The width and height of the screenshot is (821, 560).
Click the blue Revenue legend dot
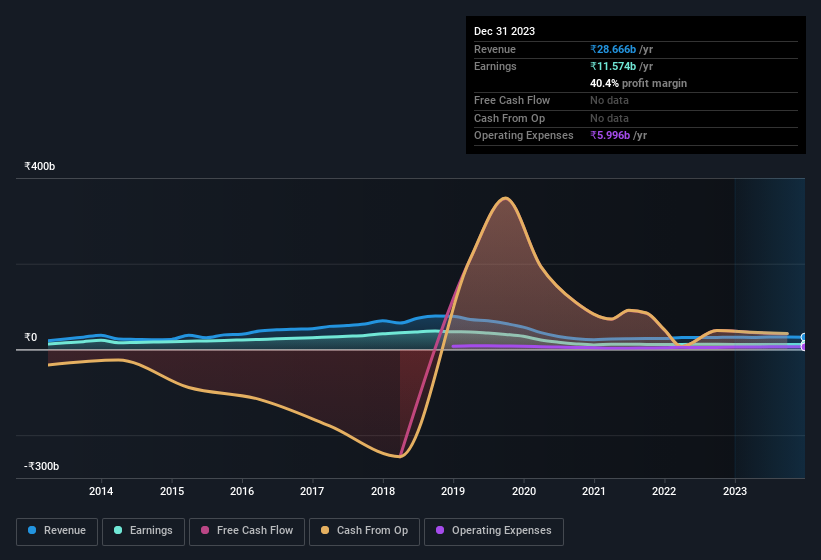[x=33, y=531]
